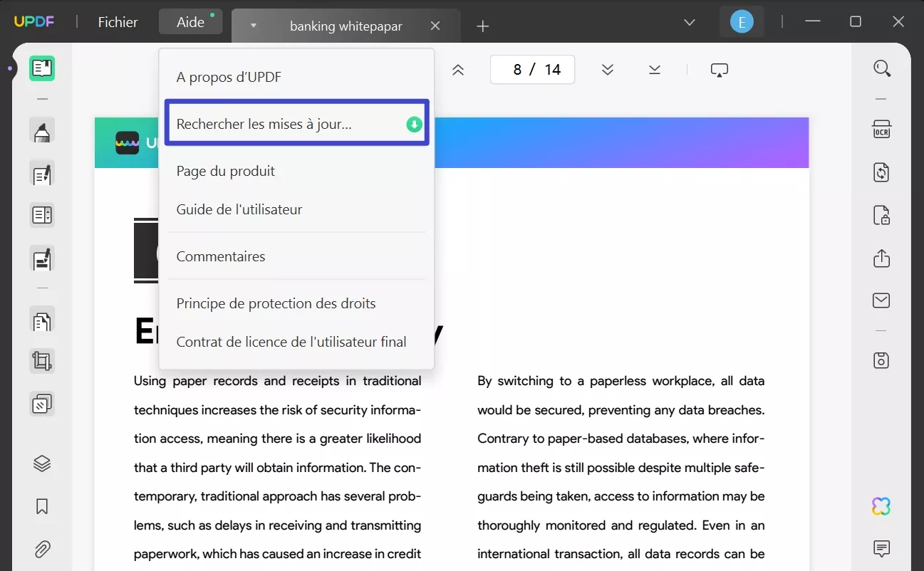Image resolution: width=924 pixels, height=571 pixels.
Task: Close the banking whitepapar tab
Action: (x=435, y=26)
